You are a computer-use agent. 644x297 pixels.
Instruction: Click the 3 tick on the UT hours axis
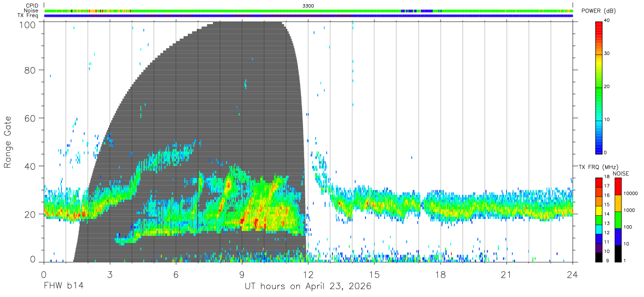pyautogui.click(x=110, y=274)
